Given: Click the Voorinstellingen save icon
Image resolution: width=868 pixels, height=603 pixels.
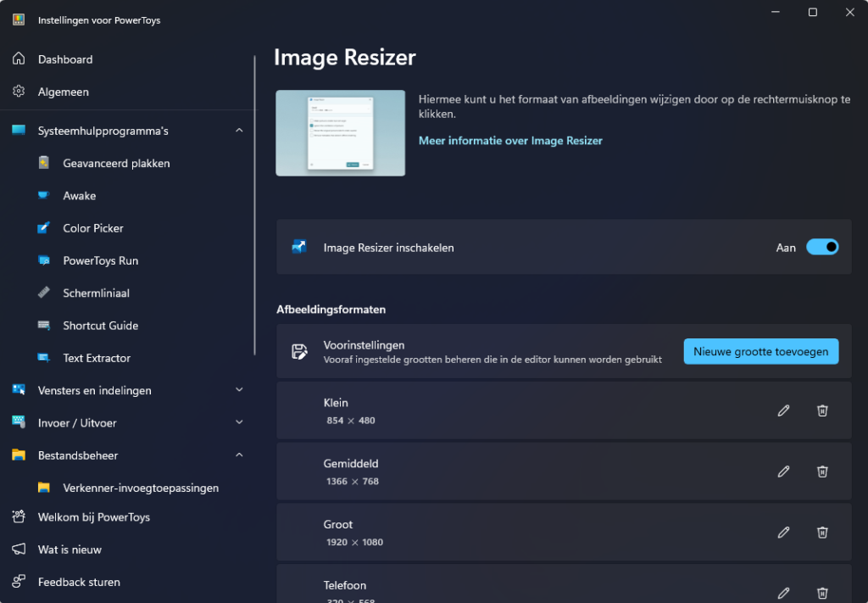Looking at the screenshot, I should tap(299, 351).
